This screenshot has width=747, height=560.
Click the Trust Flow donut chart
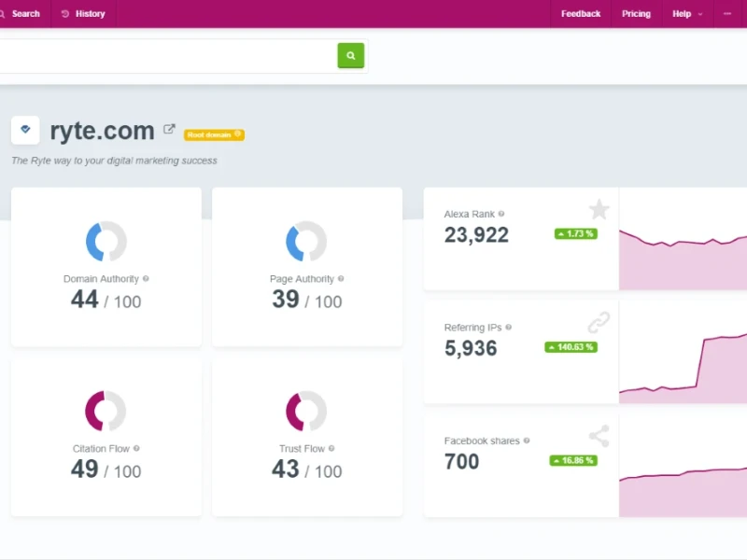(x=306, y=411)
